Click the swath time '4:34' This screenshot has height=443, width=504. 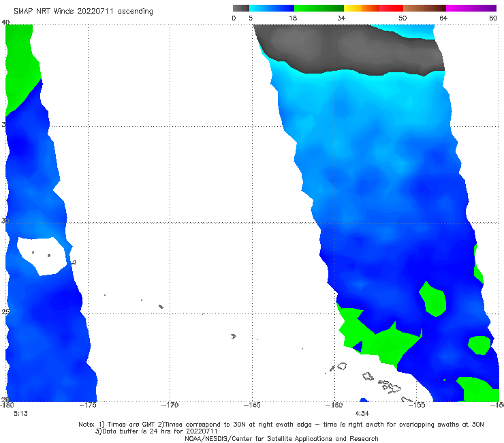coord(362,414)
